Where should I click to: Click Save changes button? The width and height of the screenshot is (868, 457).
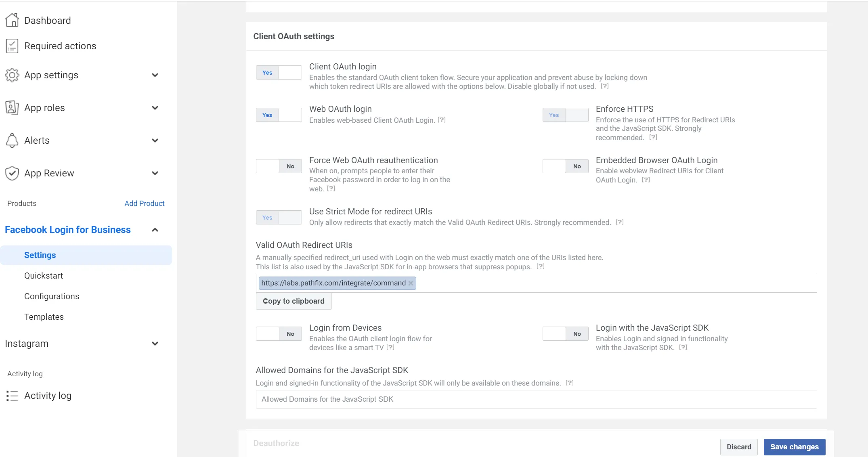click(795, 447)
